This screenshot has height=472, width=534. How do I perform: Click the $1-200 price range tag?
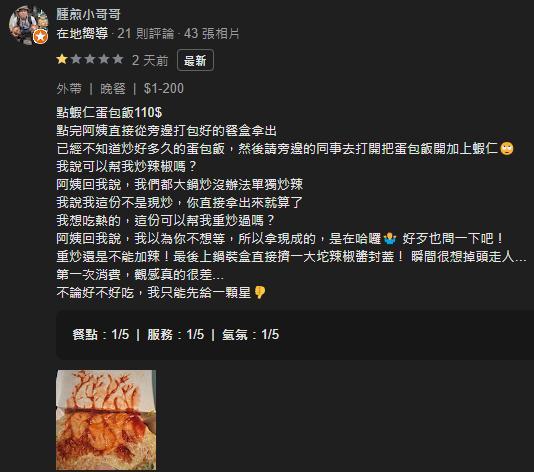(x=164, y=89)
